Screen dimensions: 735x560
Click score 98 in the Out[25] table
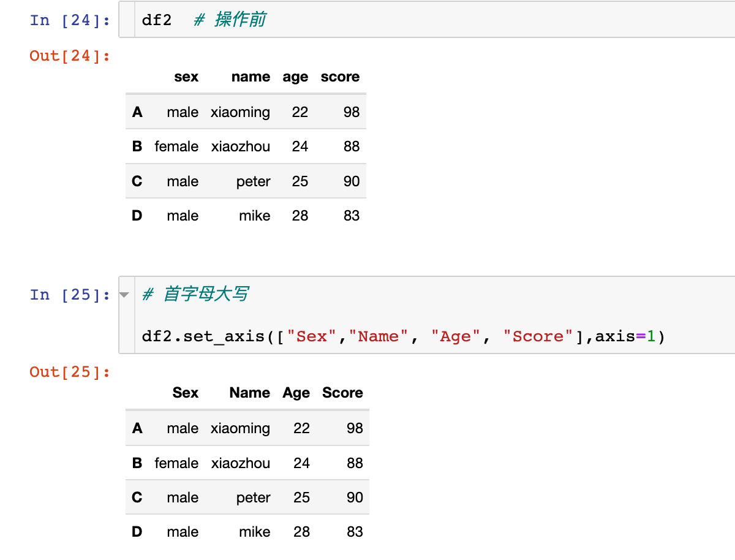point(355,428)
